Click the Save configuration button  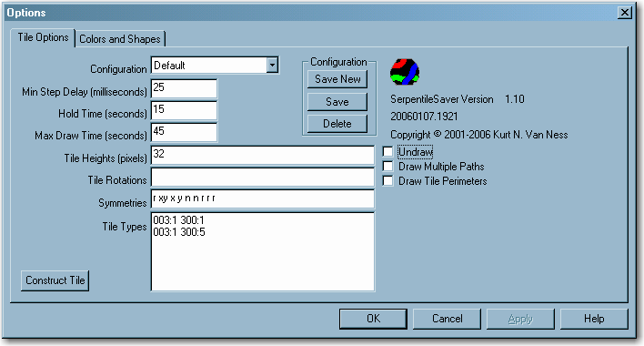337,101
